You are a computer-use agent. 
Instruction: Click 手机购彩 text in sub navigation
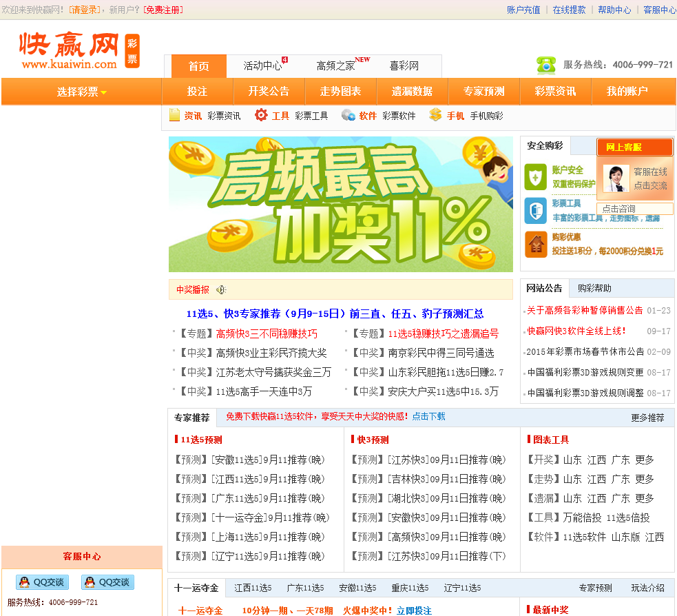pos(486,116)
